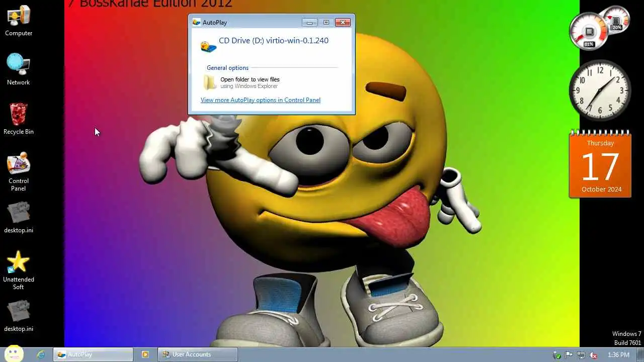Maximize the AutoPlay window
This screenshot has width=644, height=362.
(326, 22)
